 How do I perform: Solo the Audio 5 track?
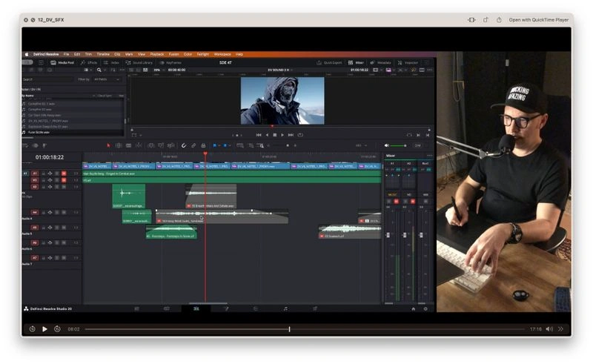(x=57, y=228)
